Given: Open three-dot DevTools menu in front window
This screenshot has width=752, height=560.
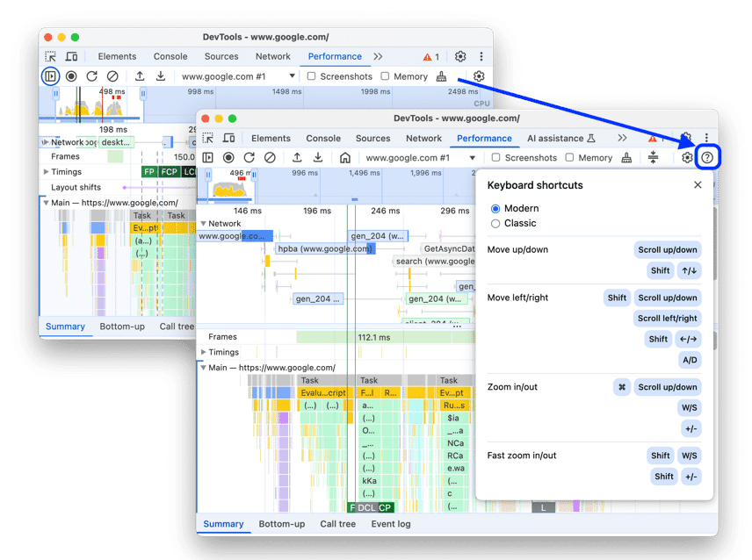Looking at the screenshot, I should coord(706,138).
